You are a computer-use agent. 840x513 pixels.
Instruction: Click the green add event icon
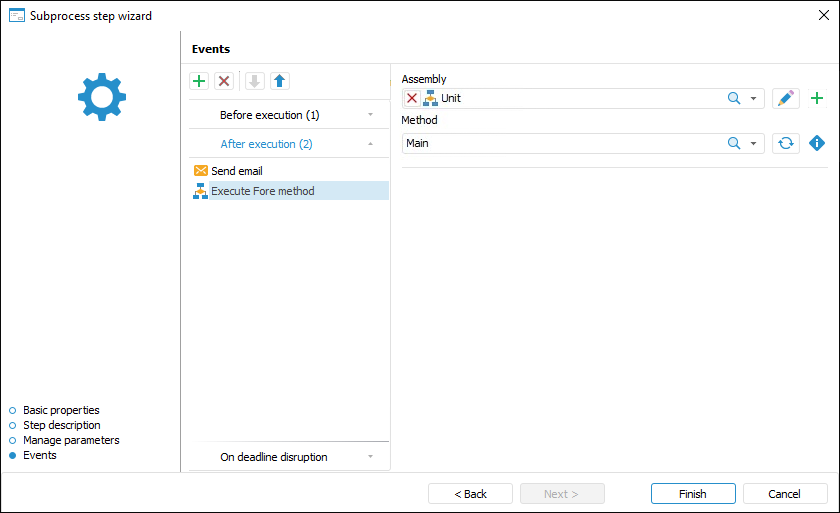[199, 81]
